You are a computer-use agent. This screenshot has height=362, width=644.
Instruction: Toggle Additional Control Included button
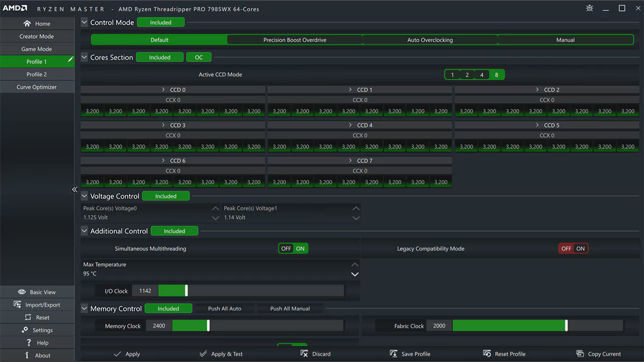coord(174,231)
